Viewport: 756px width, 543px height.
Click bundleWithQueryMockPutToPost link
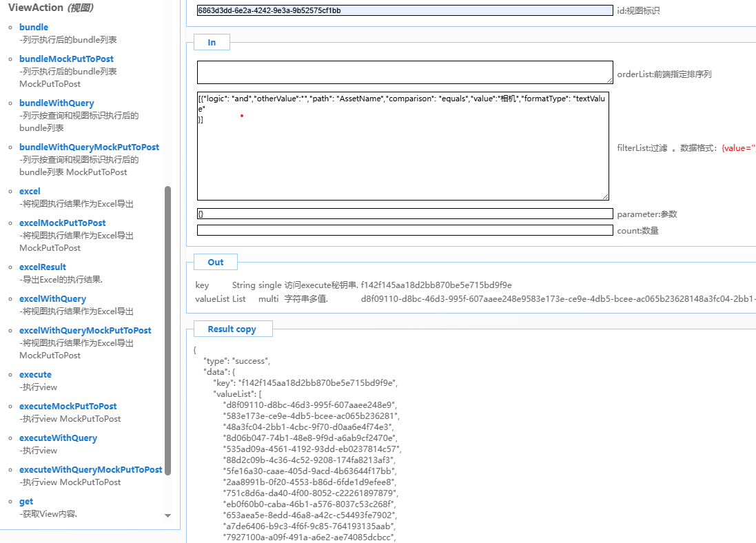click(89, 147)
